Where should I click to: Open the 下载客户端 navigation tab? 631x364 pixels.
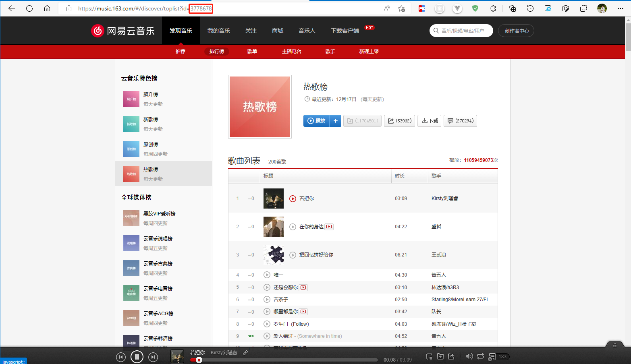345,31
